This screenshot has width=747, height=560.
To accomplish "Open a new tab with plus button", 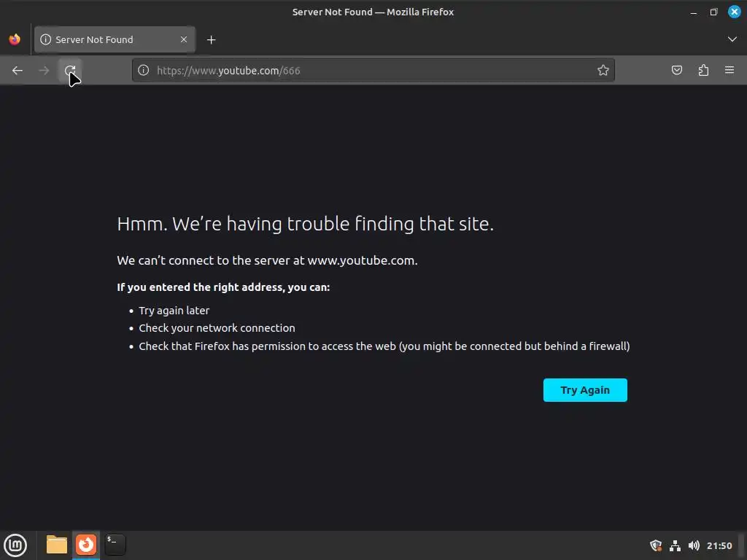I will point(212,40).
